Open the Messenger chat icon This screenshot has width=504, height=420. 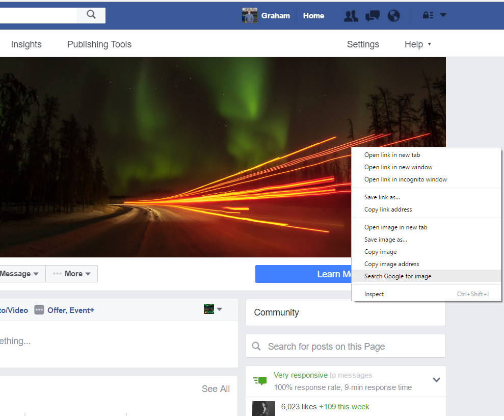(x=372, y=16)
